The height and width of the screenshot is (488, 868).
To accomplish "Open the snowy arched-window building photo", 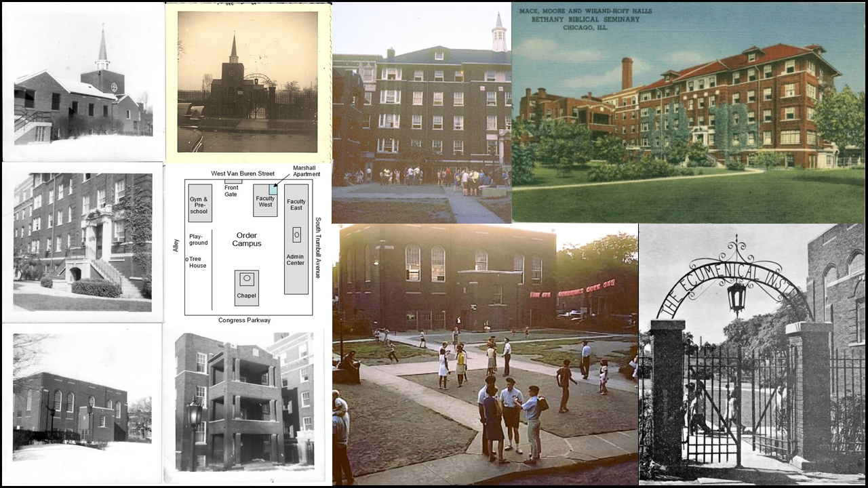I will pos(81,404).
